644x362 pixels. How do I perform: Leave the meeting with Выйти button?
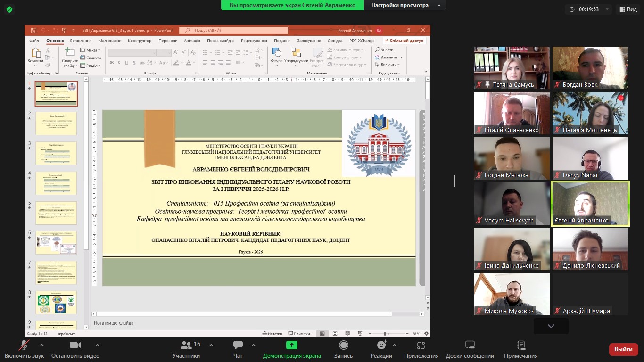tap(623, 349)
